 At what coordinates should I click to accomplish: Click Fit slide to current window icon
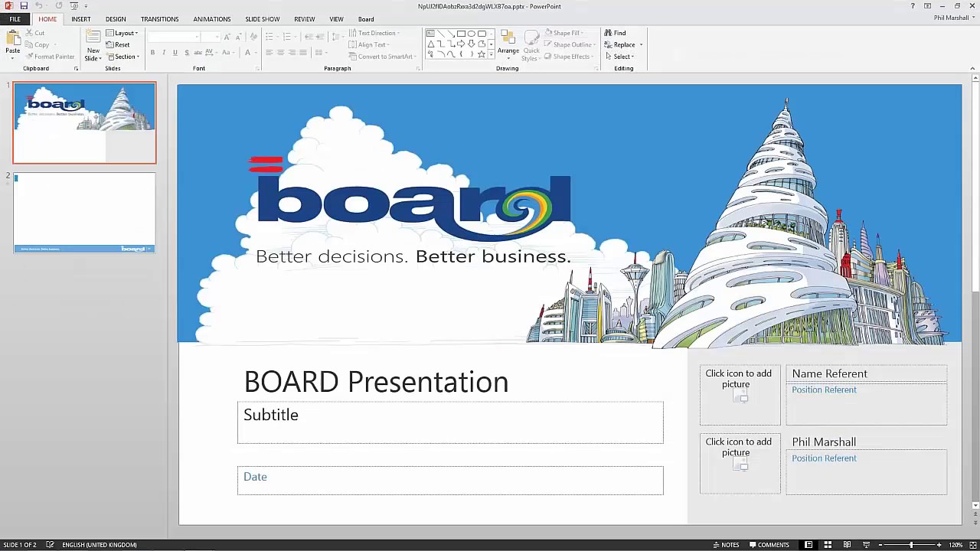(972, 545)
